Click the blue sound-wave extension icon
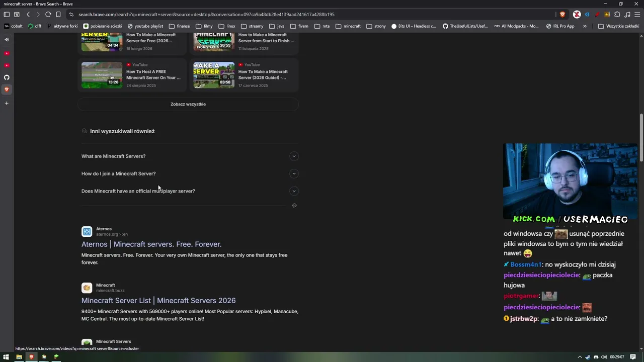 coord(587,15)
